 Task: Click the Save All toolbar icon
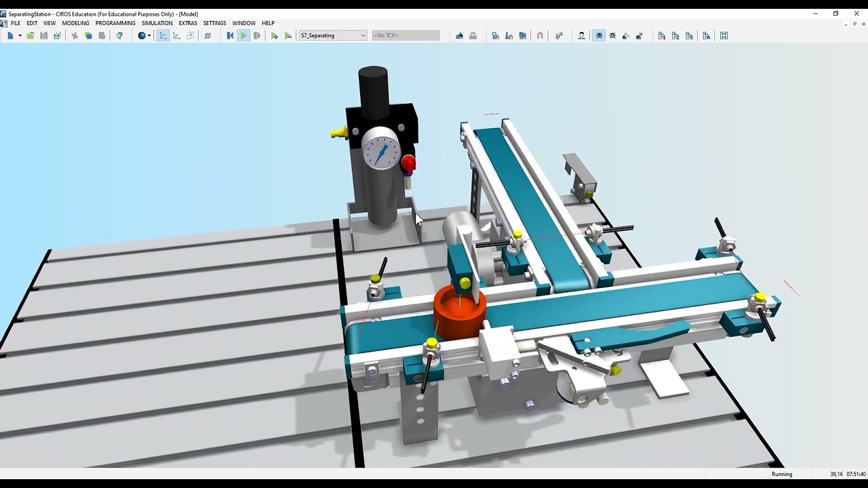tap(58, 35)
